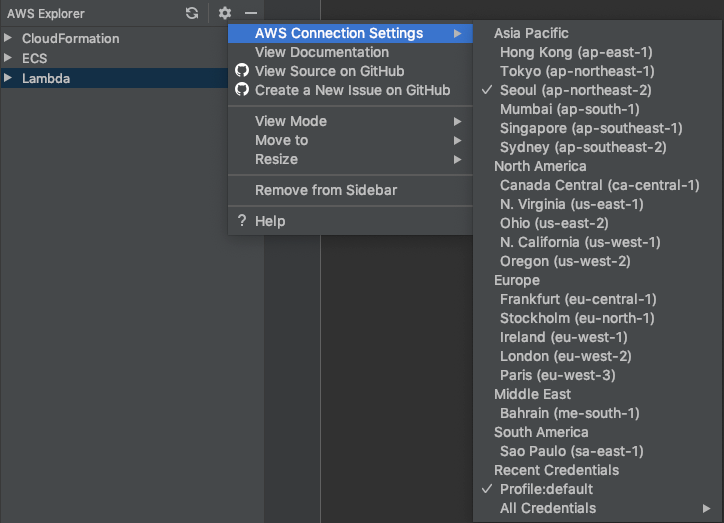Select N. California (us-west-1) region

coord(598,242)
